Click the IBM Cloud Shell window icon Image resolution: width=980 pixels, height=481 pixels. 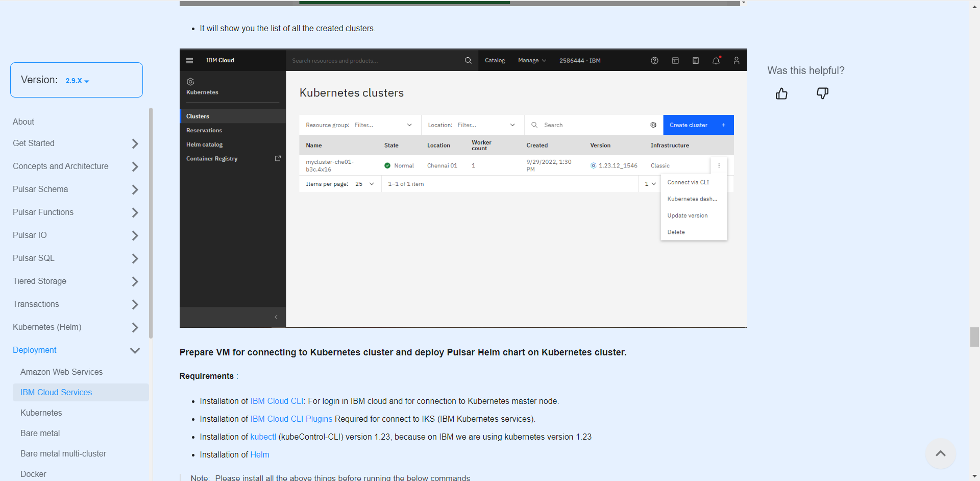[675, 60]
